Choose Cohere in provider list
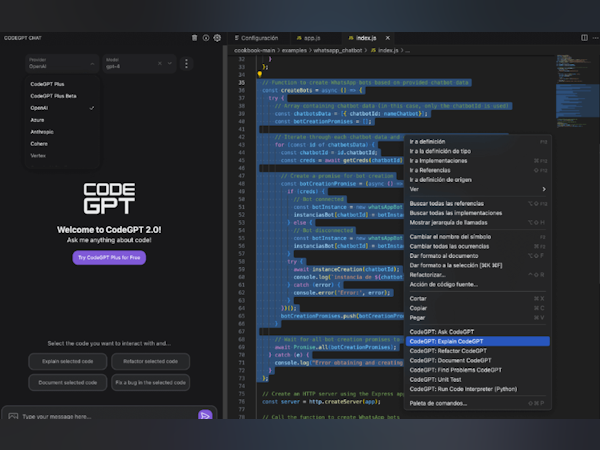Viewport: 600px width, 450px height. pyautogui.click(x=62, y=143)
